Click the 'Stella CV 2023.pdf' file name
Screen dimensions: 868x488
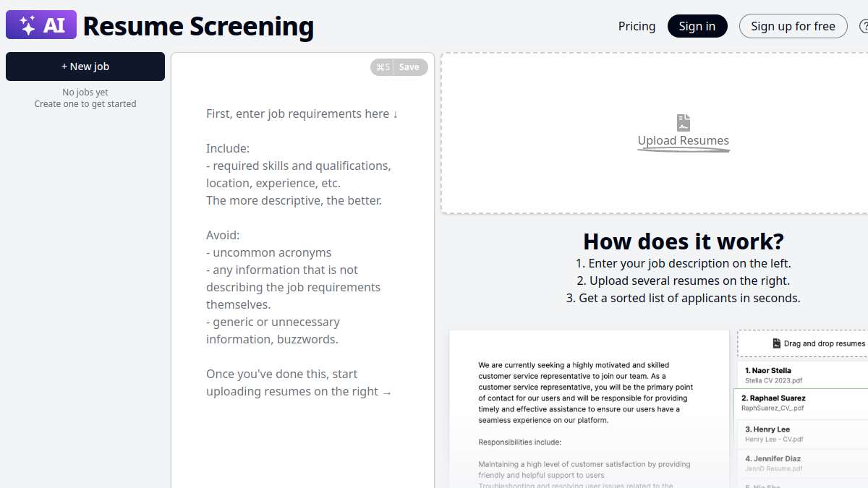773,380
